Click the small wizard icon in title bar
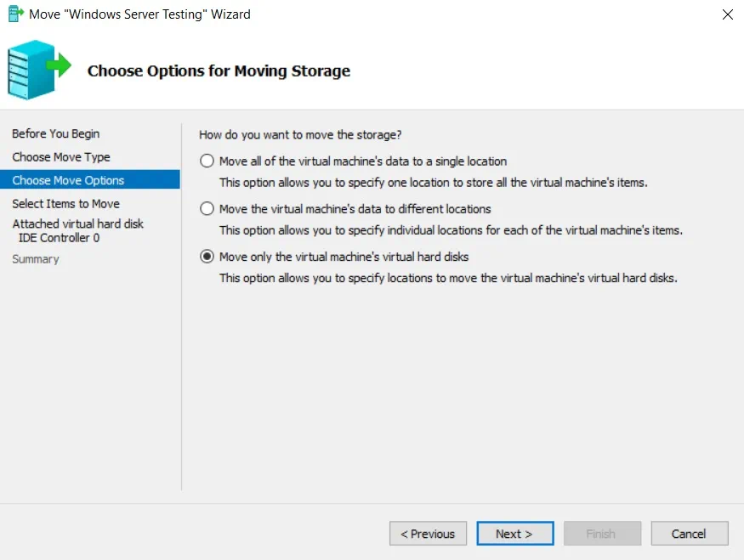This screenshot has height=560, width=744. click(x=15, y=14)
